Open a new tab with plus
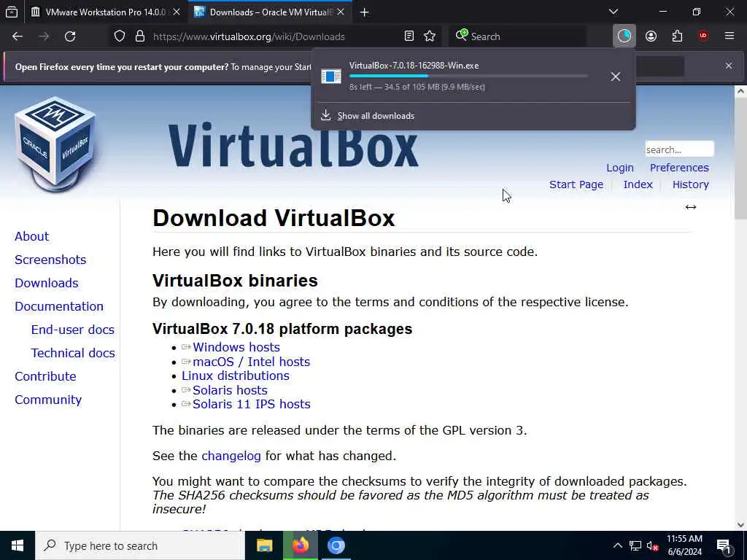 [x=365, y=12]
